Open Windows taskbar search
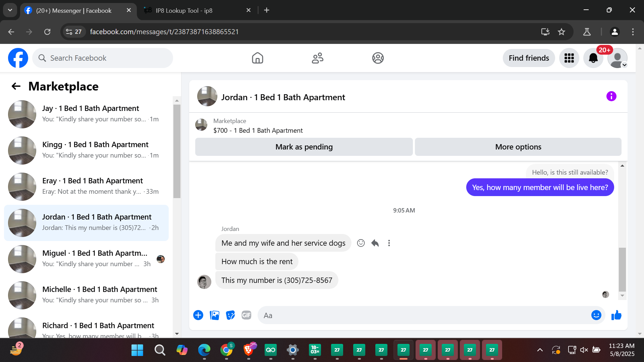 [x=160, y=350]
